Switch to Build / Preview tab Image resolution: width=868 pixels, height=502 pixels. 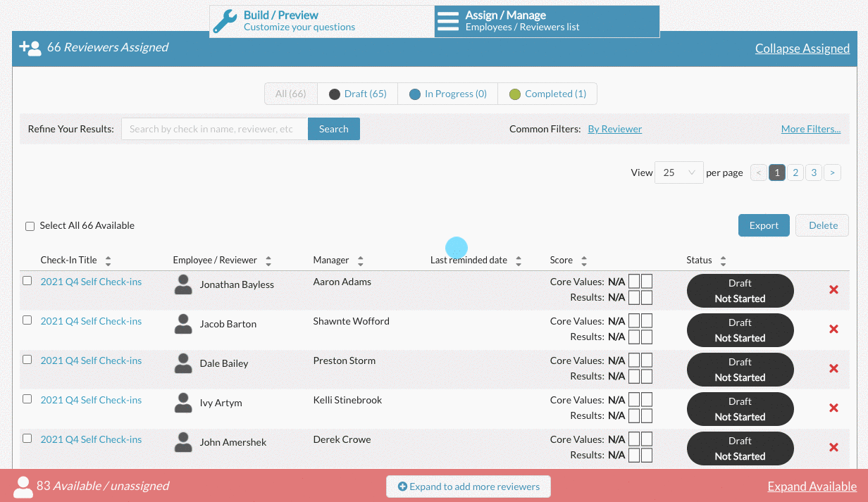322,21
